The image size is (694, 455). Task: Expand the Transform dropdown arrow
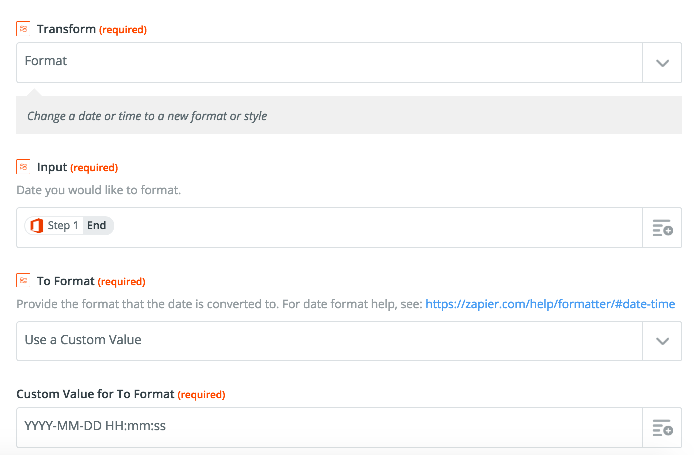662,63
